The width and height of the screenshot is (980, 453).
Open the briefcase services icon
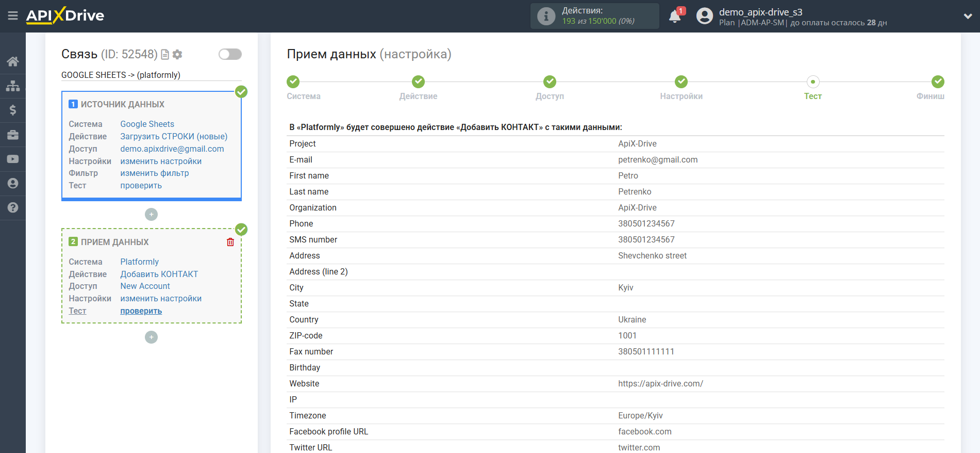(x=13, y=135)
